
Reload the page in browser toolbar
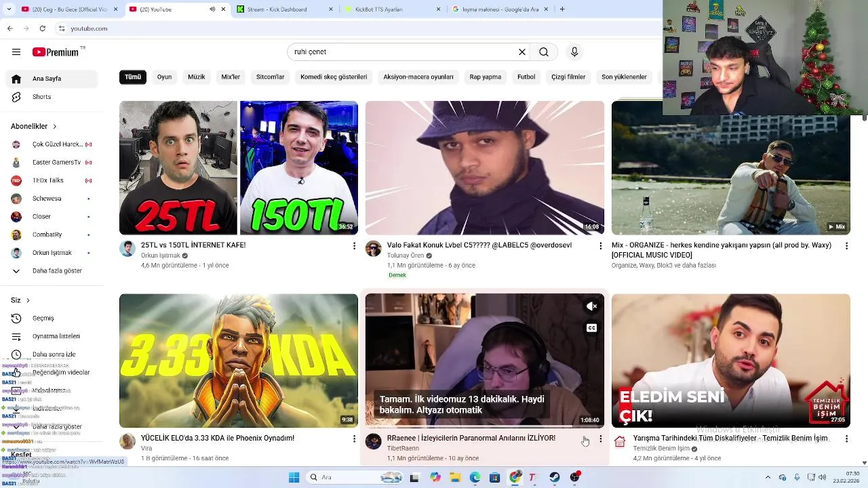coord(43,28)
